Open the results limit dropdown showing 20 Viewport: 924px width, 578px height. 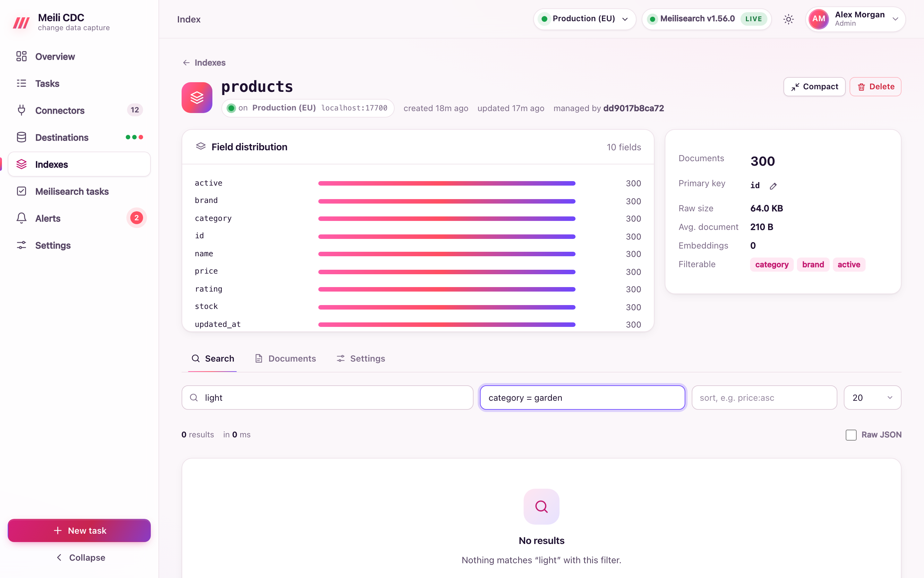point(872,398)
